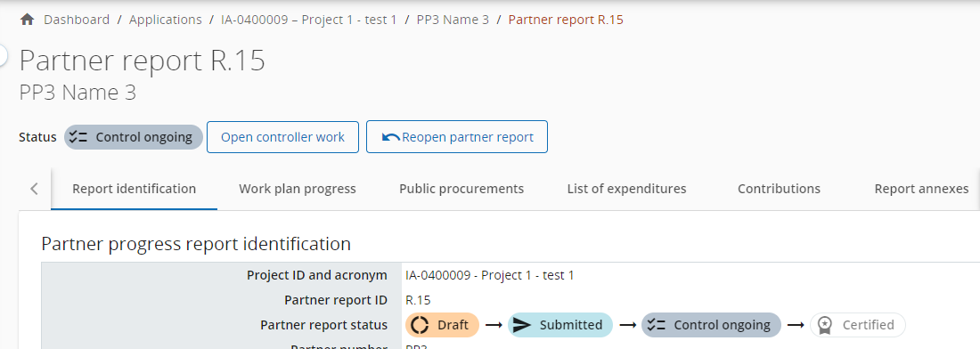Viewport: 980px width, 349px height.
Task: Open the Contributions tab
Action: click(x=779, y=189)
